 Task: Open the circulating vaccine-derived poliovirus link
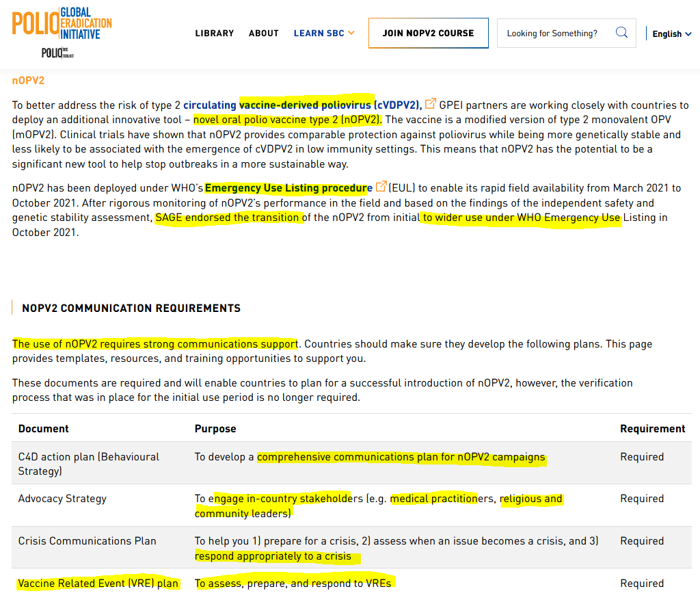pos(302,105)
